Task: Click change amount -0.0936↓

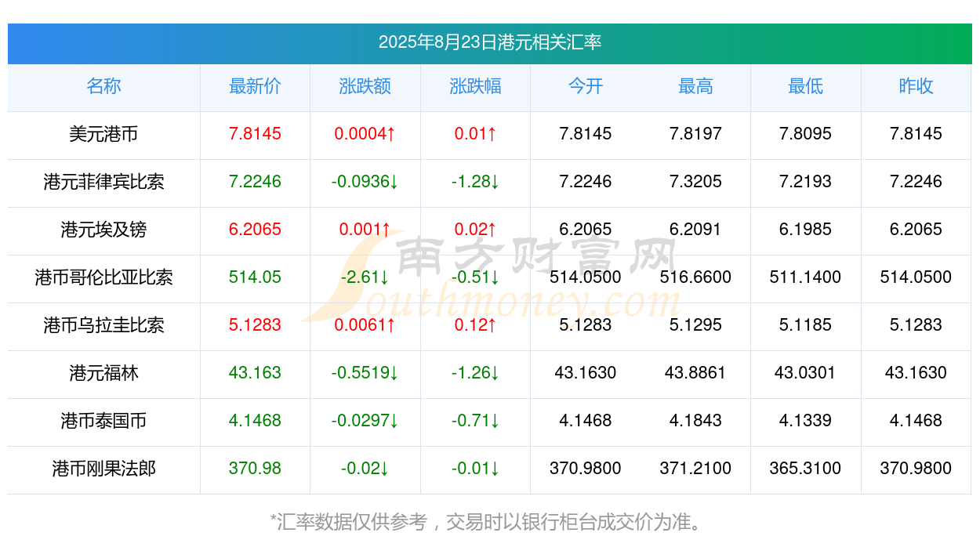Action: click(x=365, y=182)
